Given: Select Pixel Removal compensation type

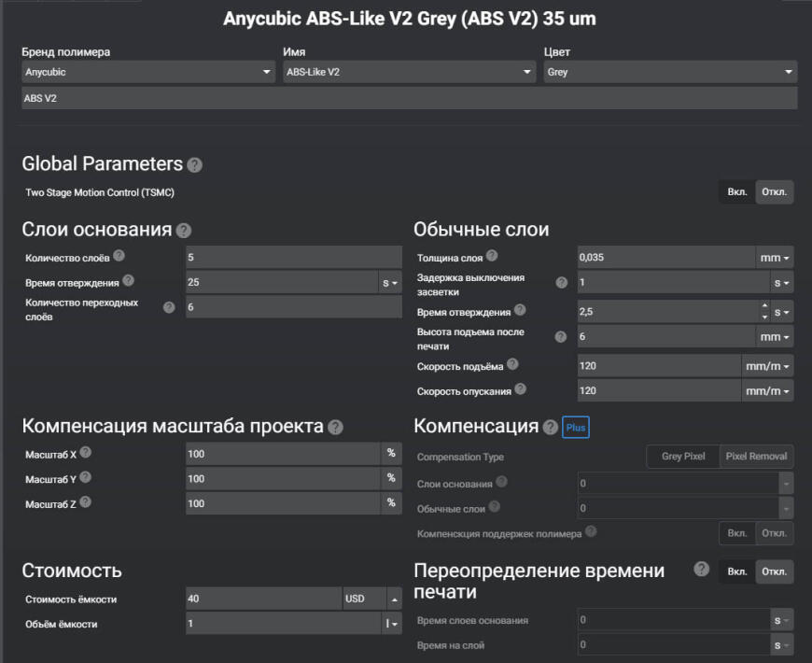Looking at the screenshot, I should [756, 457].
